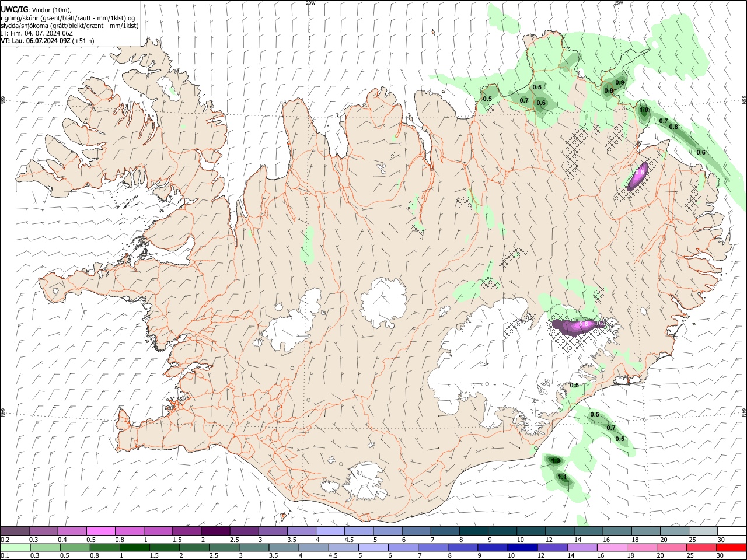Click the 'rigning/skúrir' legend description line
This screenshot has width=747, height=560.
68,18
